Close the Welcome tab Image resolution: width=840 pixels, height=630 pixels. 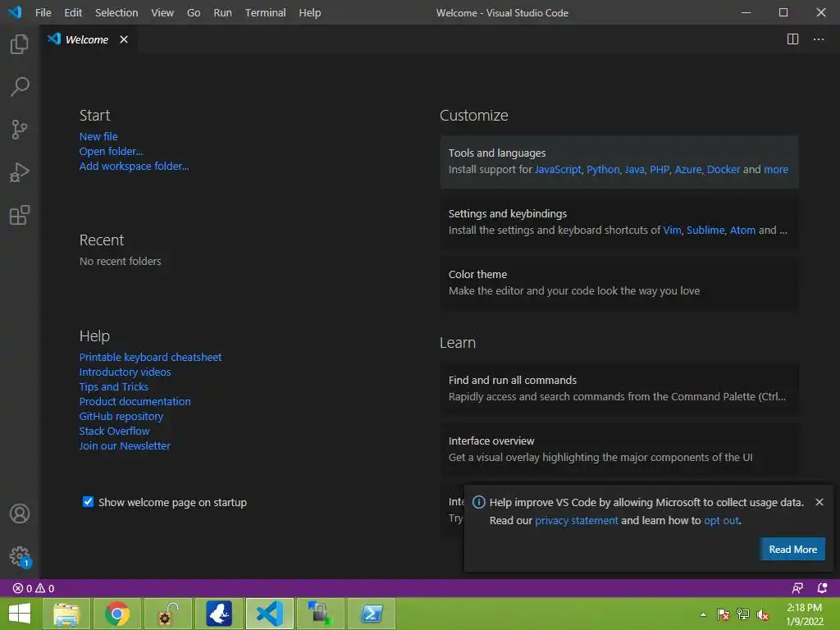124,39
